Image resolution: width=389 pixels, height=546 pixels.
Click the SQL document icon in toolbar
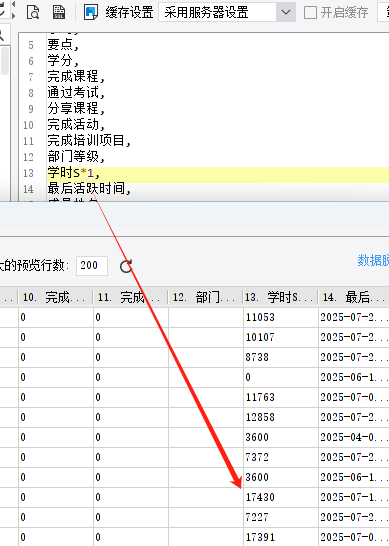point(59,12)
